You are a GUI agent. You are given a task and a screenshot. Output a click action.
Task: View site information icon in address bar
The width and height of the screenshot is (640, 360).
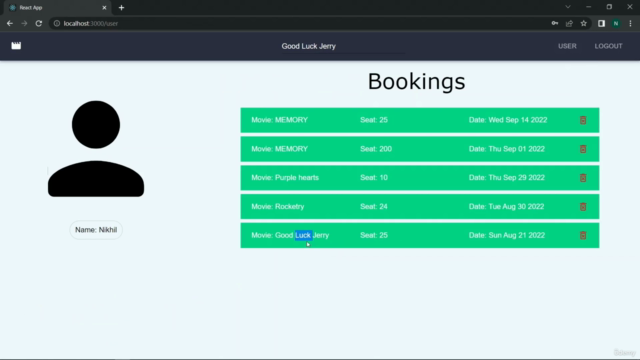click(x=57, y=24)
